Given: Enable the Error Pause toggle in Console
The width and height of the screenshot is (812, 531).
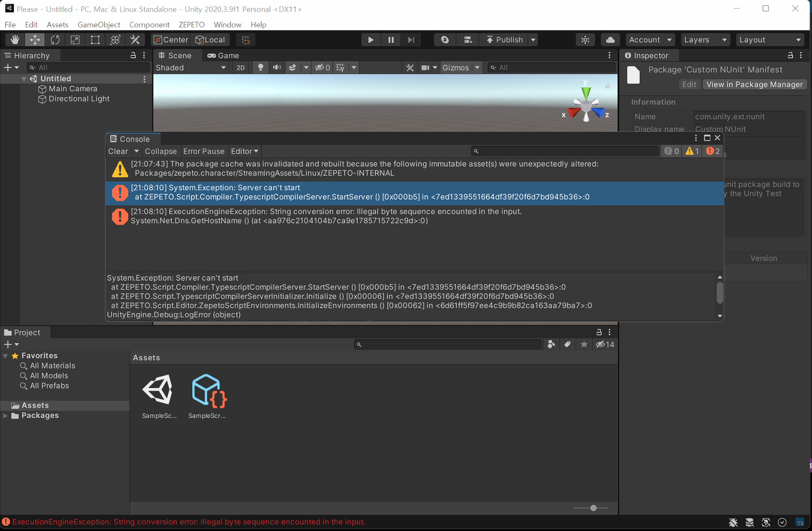Looking at the screenshot, I should tap(204, 151).
